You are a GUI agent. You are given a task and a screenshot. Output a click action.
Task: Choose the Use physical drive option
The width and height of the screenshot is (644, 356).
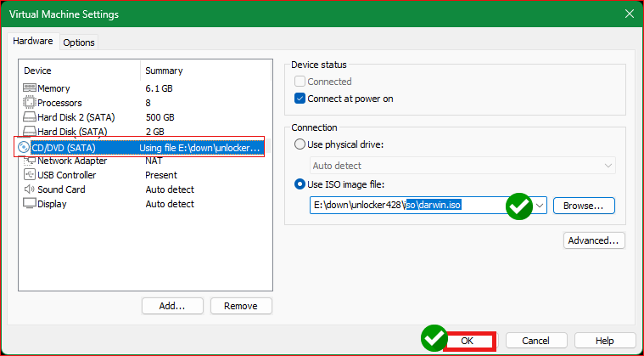coord(300,144)
